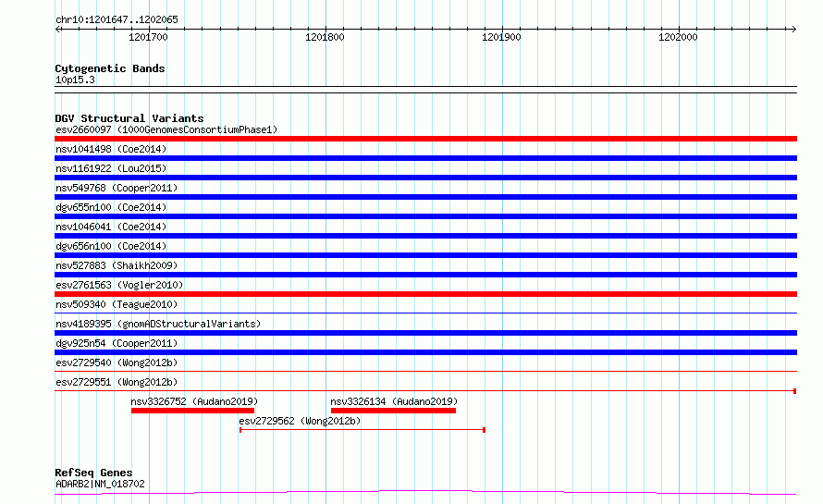
Task: Open variant dgv925n54 (Cooper2011) label
Action: click(117, 343)
